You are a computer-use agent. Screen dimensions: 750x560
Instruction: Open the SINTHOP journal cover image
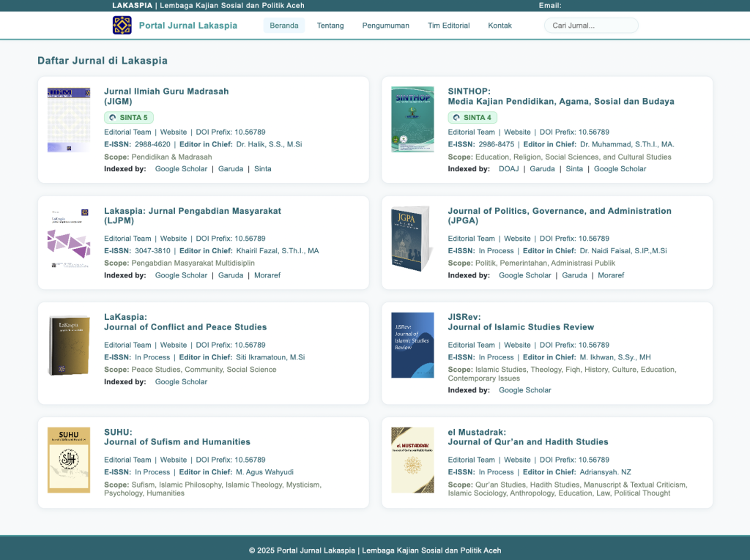click(x=412, y=120)
